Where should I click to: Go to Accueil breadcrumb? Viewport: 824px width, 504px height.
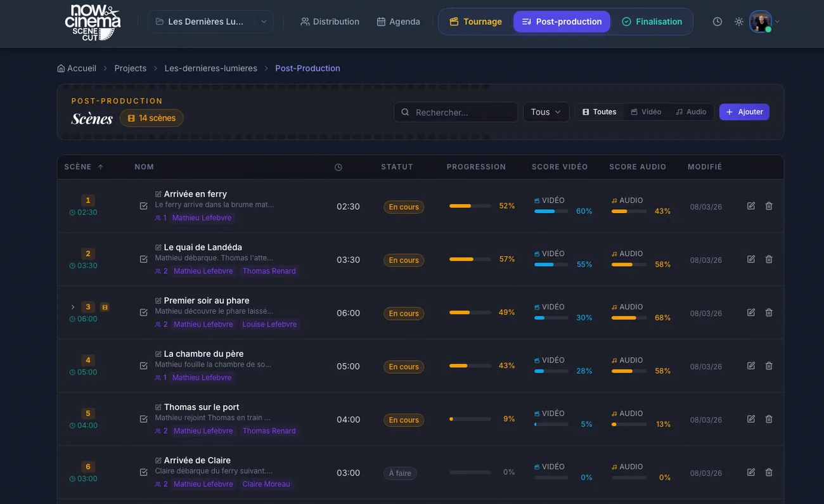[77, 68]
